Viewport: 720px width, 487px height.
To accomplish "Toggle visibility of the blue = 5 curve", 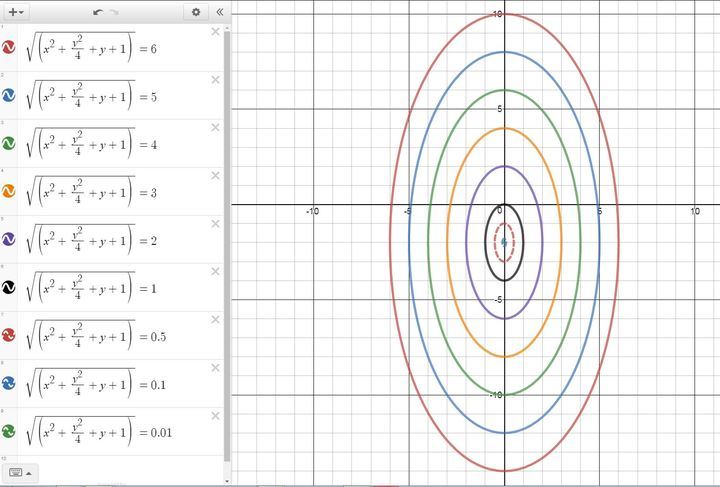I will (9, 95).
